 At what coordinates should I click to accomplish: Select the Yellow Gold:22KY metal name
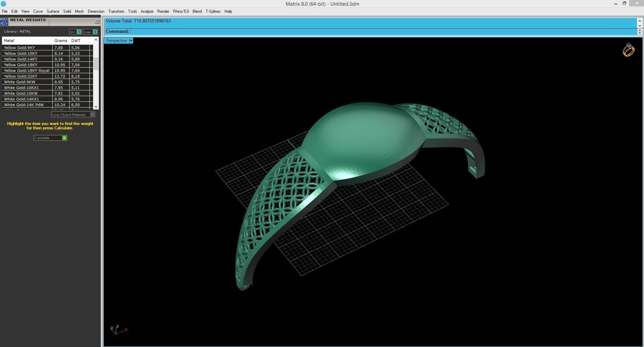click(21, 76)
